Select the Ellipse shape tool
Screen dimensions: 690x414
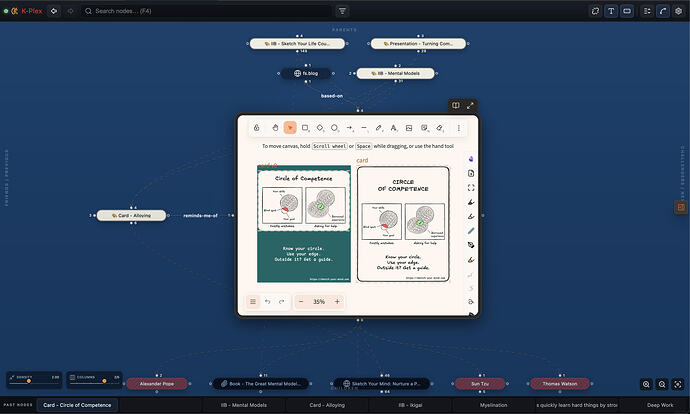[x=334, y=128]
